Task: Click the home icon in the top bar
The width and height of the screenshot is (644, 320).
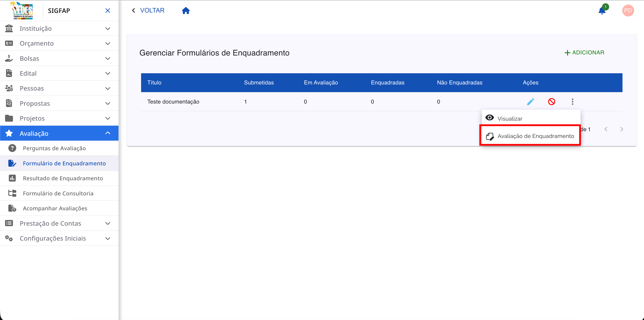Action: (x=186, y=10)
